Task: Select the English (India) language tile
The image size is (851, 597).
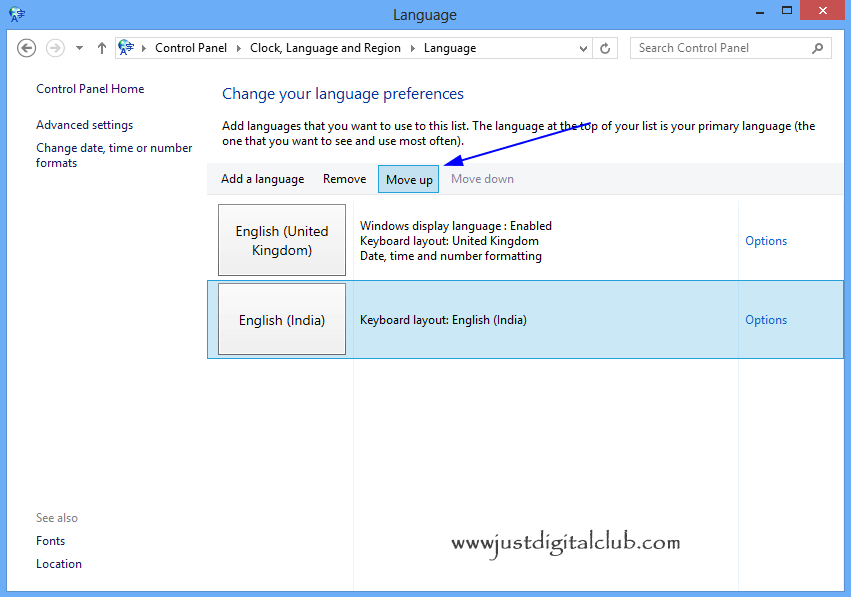Action: [282, 319]
